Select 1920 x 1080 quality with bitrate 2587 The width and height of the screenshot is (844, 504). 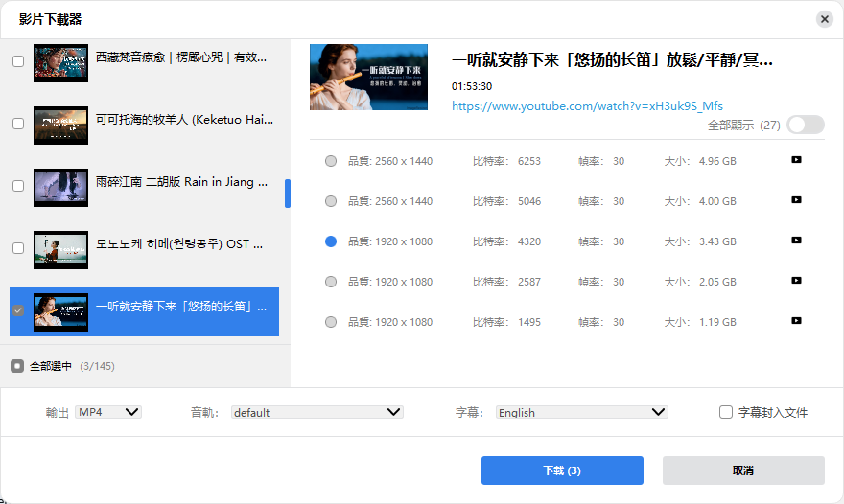point(331,282)
